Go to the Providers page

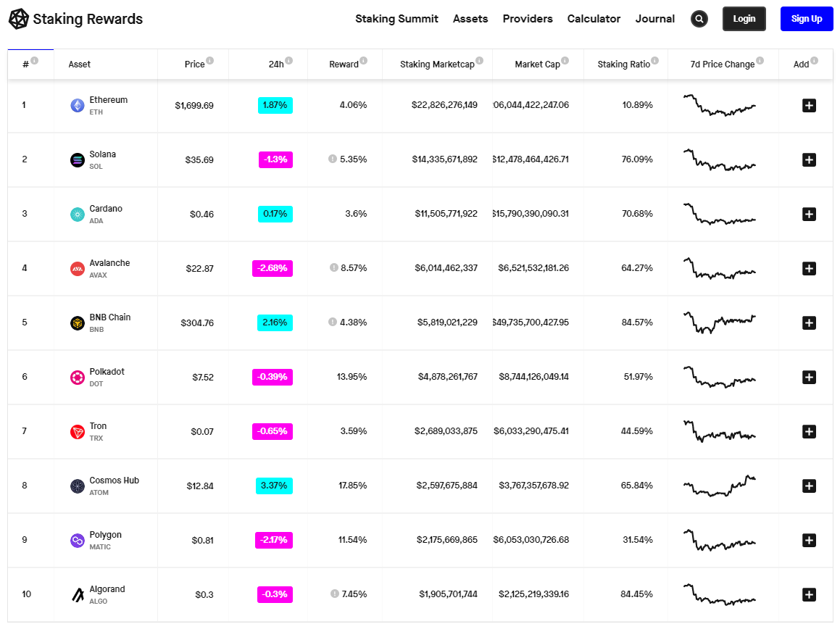pos(528,19)
